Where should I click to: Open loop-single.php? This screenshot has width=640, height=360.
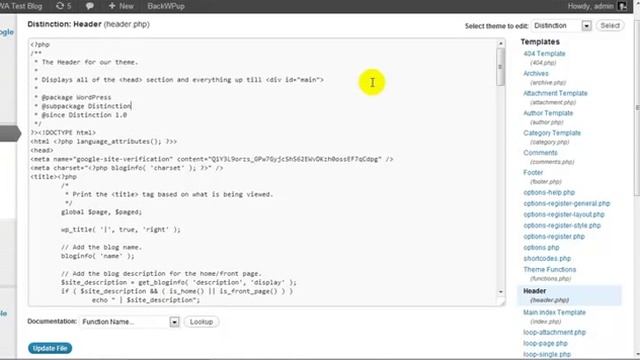(547, 354)
